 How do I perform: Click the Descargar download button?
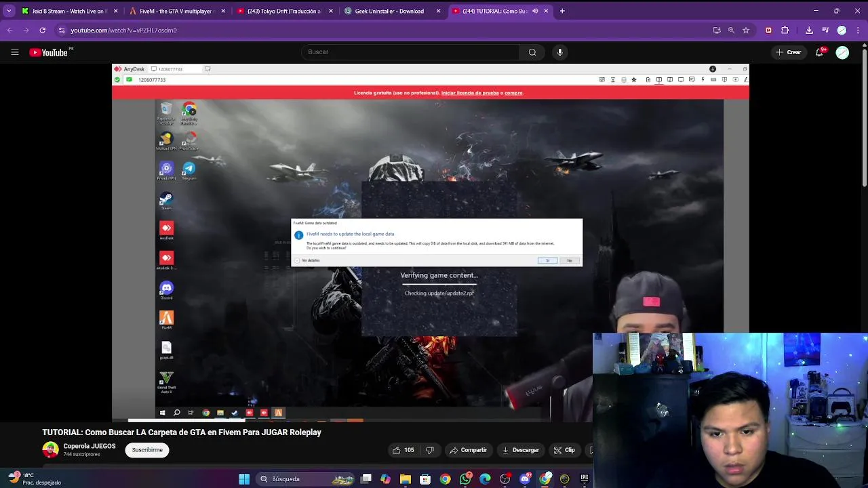520,450
